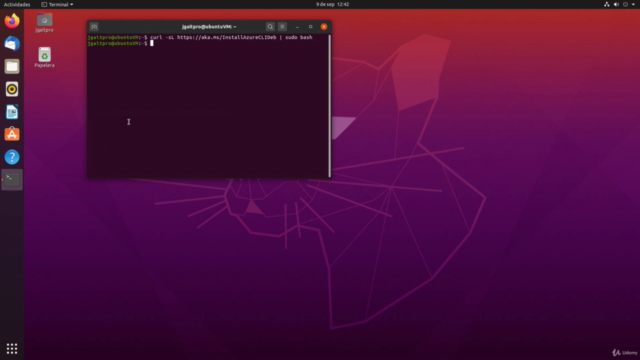Click the curl command line text

[231, 37]
